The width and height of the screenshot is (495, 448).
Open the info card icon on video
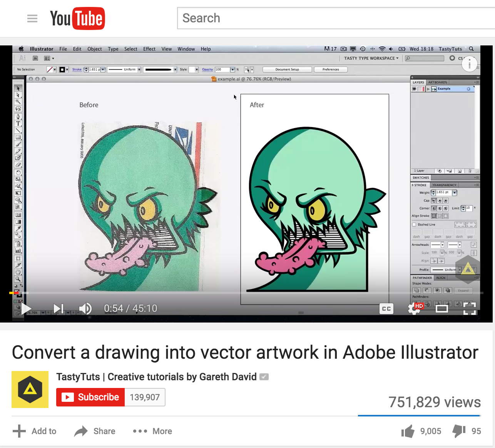pos(470,64)
